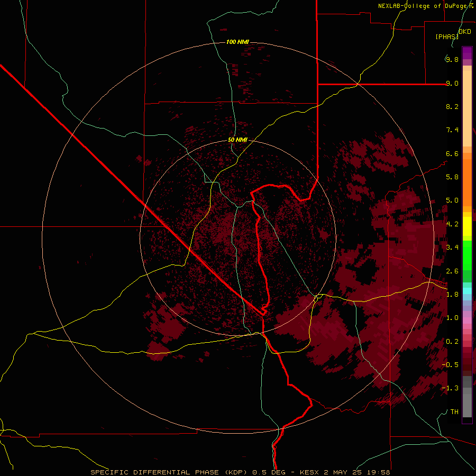The height and width of the screenshot is (476, 476).
Task: Pick the yellow band on the color scale
Action: (x=467, y=226)
